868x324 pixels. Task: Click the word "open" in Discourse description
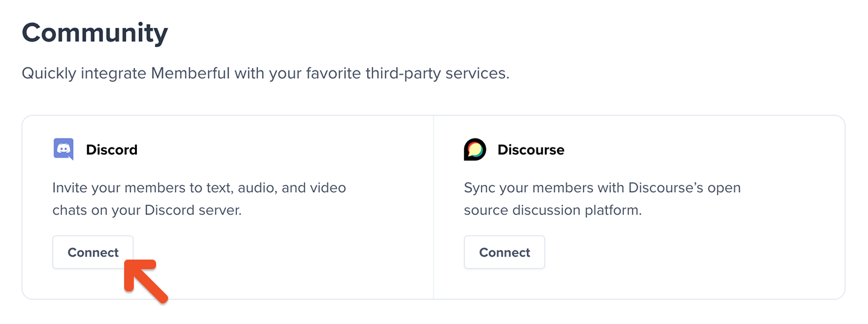click(725, 188)
